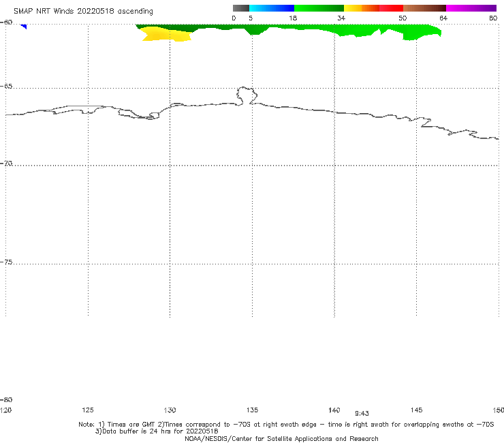Click the magenta-purple segment of the color bar
Image resolution: width=504 pixels, height=443 pixels.
click(471, 8)
